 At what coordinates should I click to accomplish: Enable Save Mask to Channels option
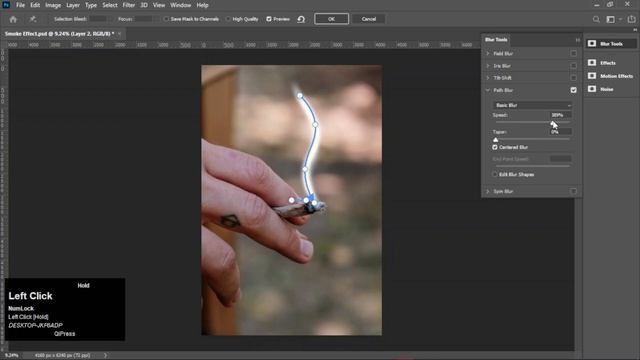[166, 19]
